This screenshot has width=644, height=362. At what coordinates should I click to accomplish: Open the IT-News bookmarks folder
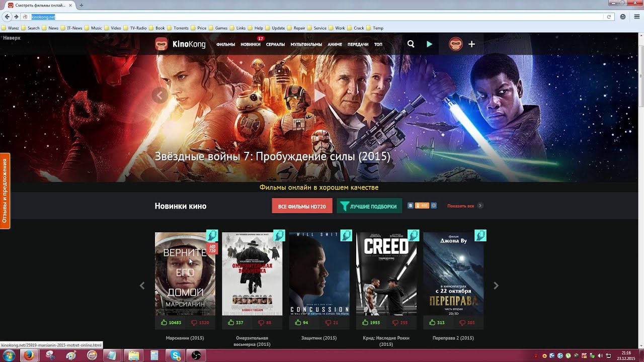71,28
